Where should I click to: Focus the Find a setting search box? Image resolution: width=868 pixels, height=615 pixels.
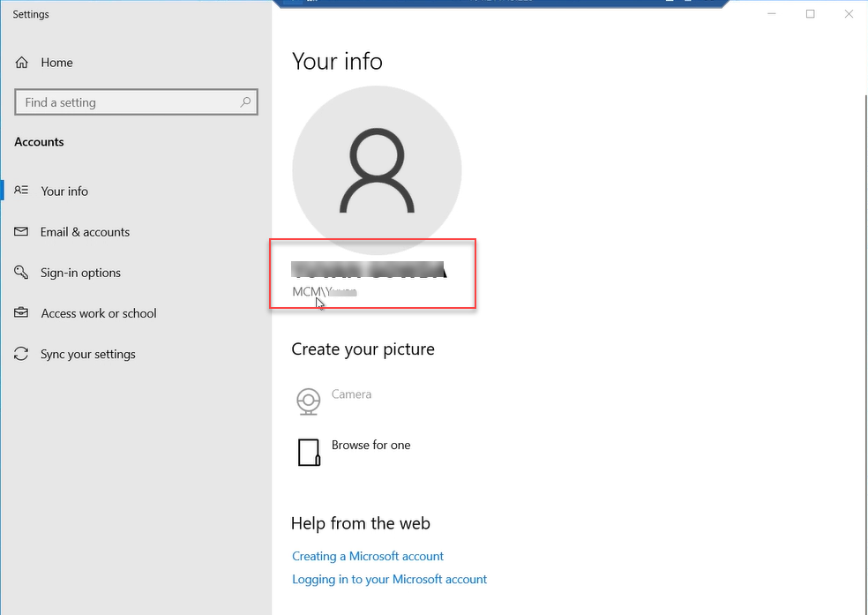[x=128, y=102]
